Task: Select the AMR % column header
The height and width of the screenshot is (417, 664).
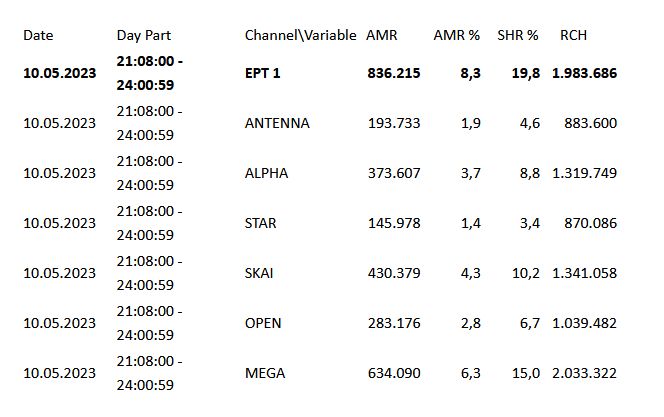Action: [456, 35]
